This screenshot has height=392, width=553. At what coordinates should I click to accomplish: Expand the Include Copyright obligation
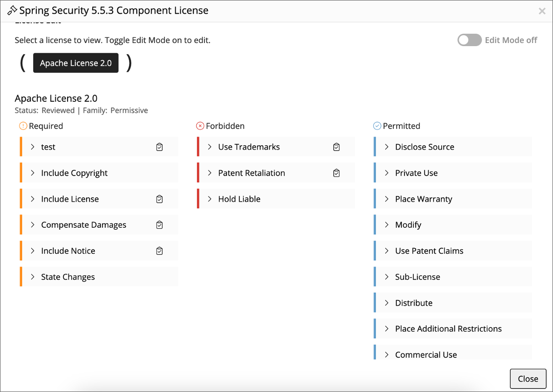[33, 173]
